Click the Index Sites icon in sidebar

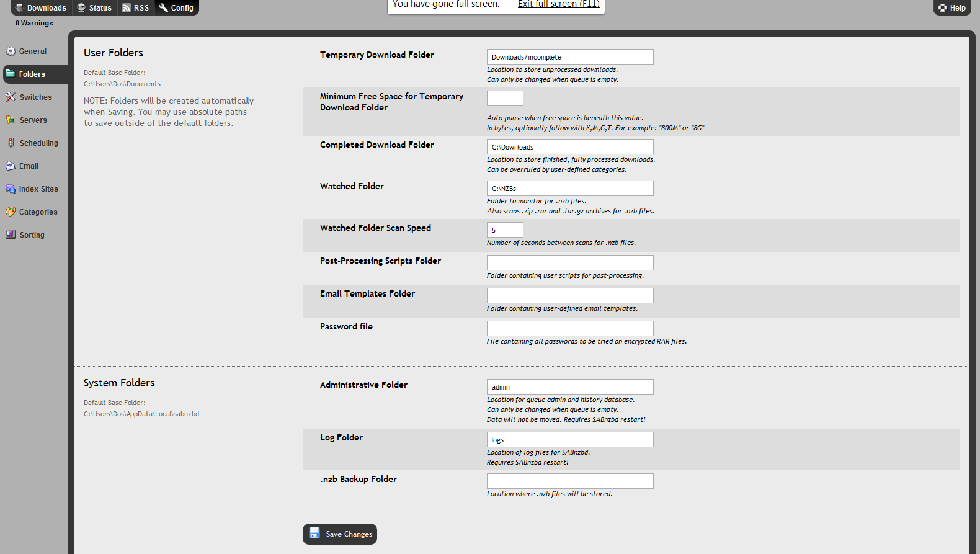(x=11, y=189)
